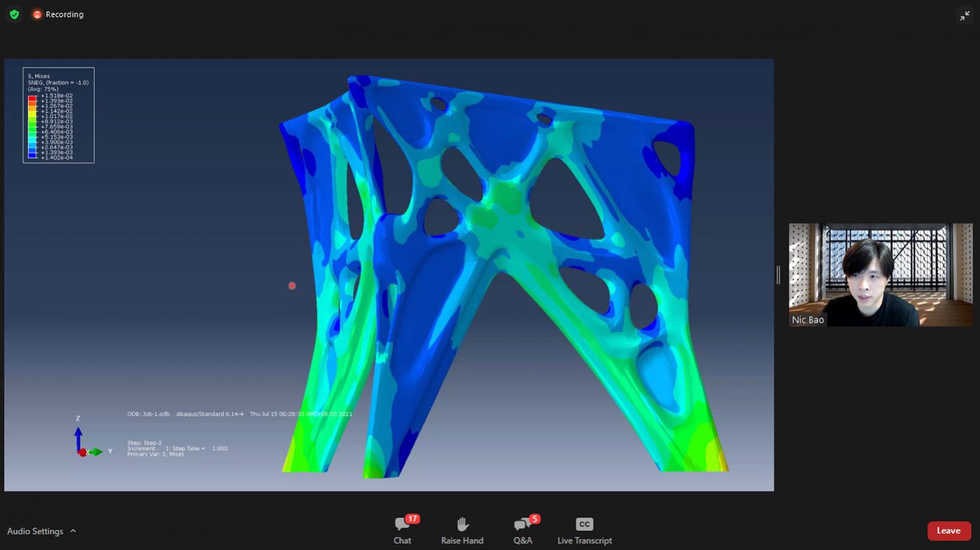Click the Chat unread badge showing 17
This screenshot has height=550, width=980.
pos(412,518)
